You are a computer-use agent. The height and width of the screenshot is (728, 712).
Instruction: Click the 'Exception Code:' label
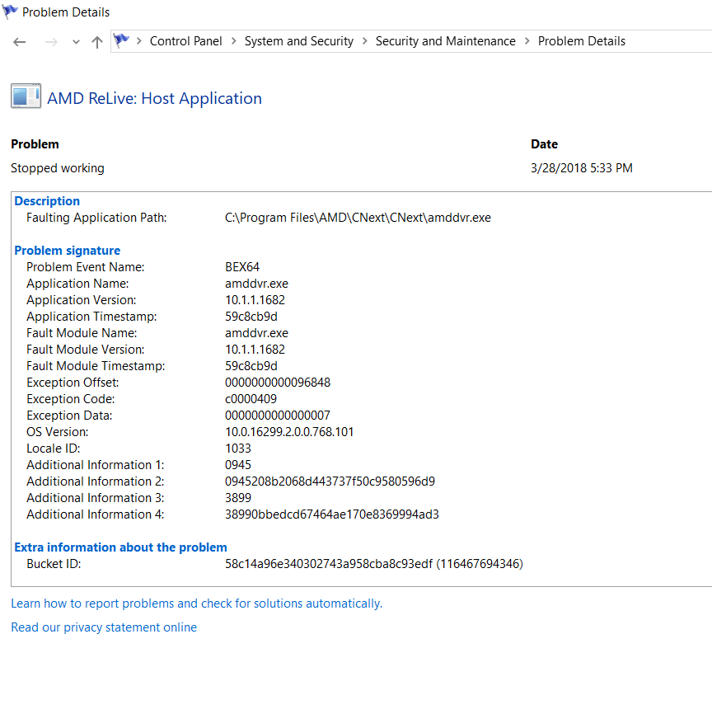pyautogui.click(x=71, y=399)
